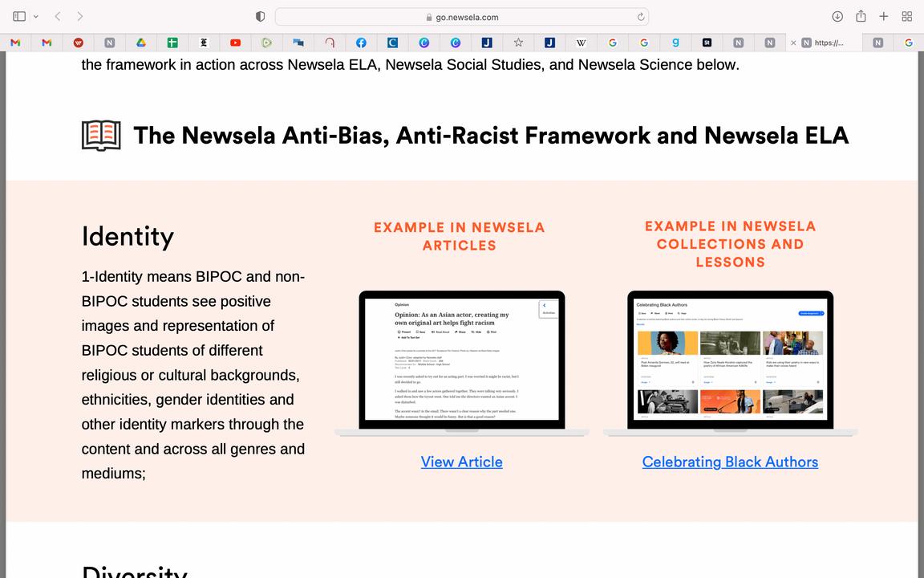924x578 pixels.
Task: Switch to the blackletter newspaper-icon tab
Action: [x=204, y=43]
